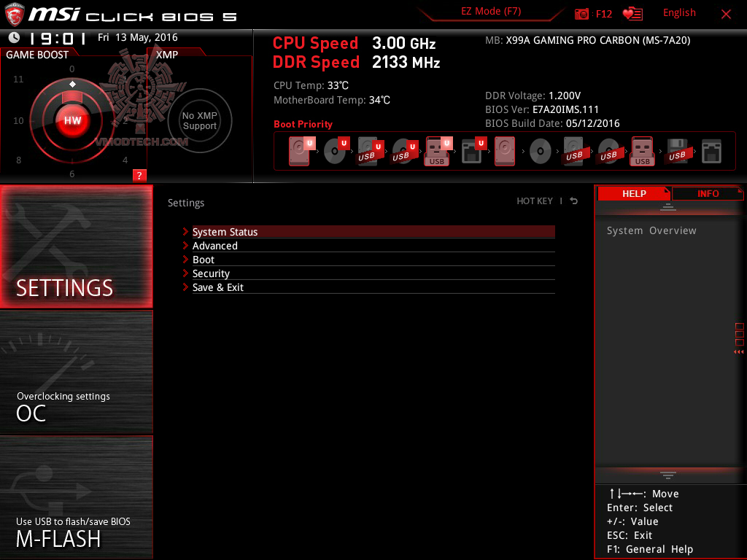
Task: Select the legacy CD/DVD boot icon
Action: [541, 152]
